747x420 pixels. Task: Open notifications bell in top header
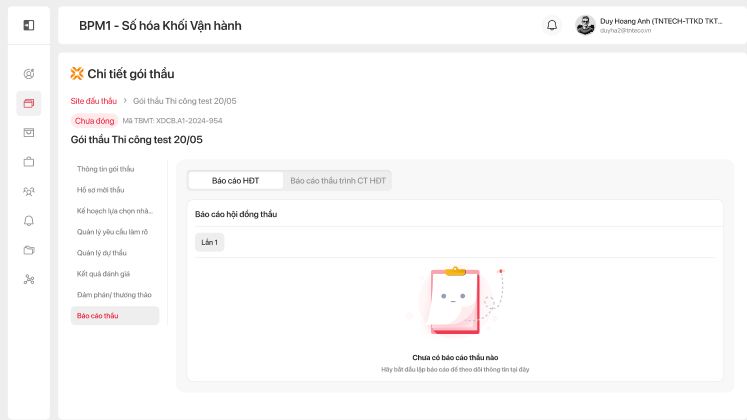point(552,25)
